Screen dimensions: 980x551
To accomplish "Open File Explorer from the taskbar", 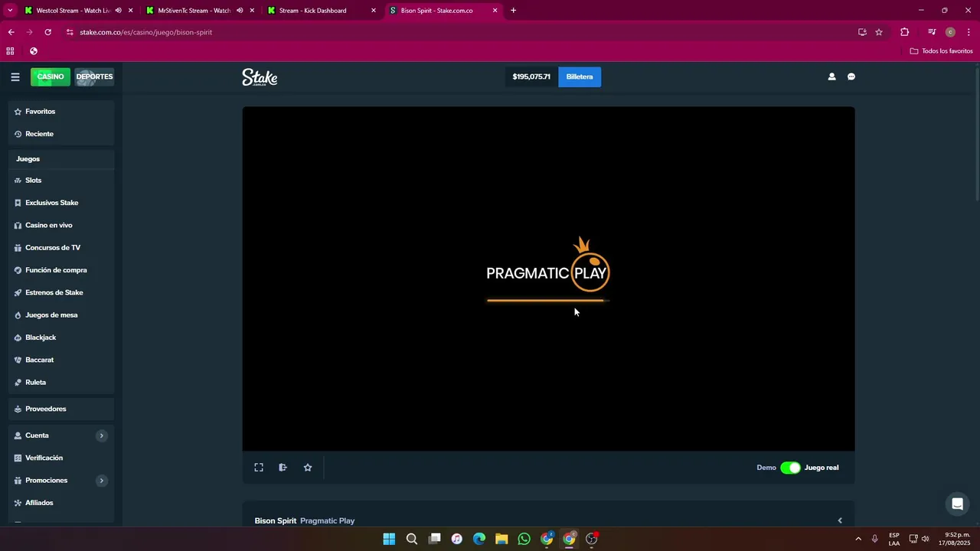I will pyautogui.click(x=501, y=539).
